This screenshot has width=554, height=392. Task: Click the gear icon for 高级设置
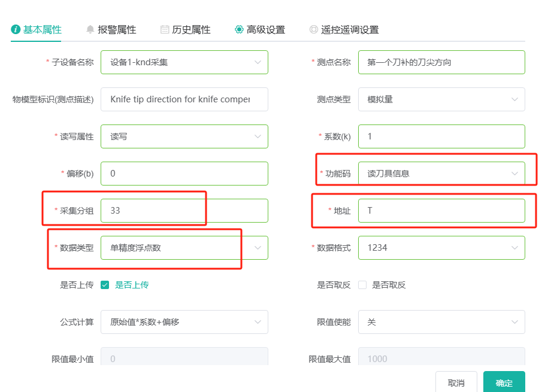click(x=239, y=30)
